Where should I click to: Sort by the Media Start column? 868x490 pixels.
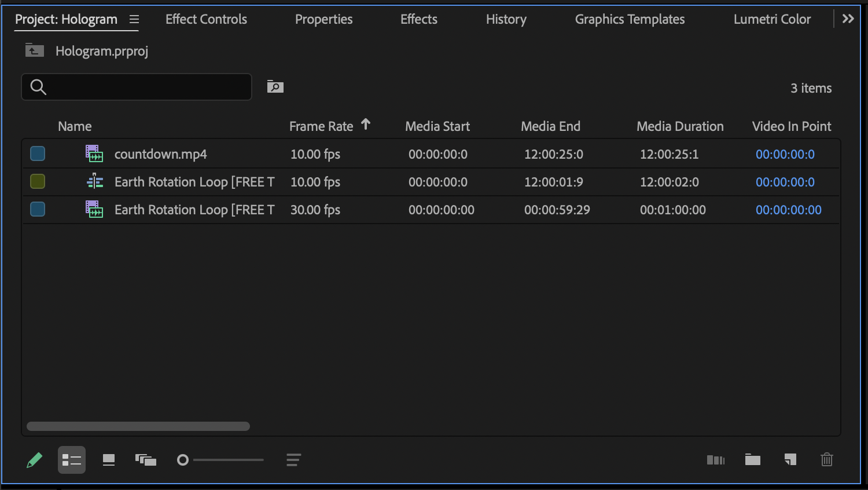[x=437, y=126]
